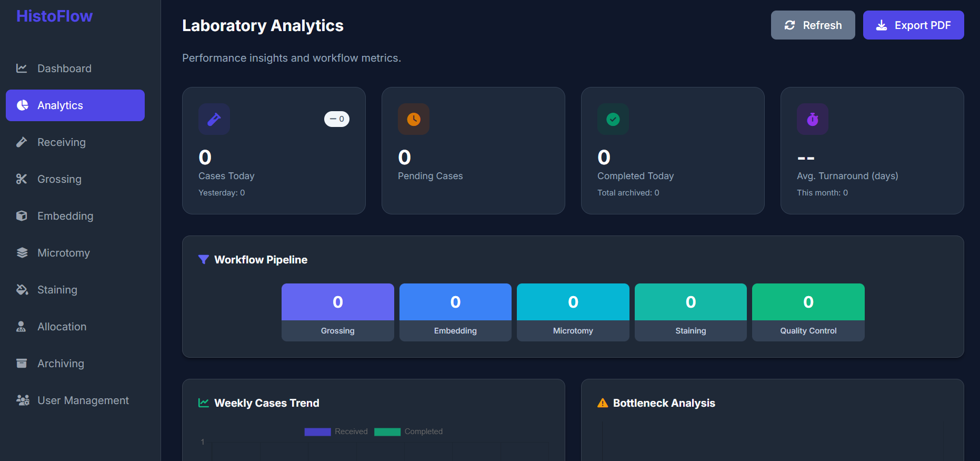Click the Weekly Cases Trend chart icon
This screenshot has height=461, width=980.
[204, 403]
